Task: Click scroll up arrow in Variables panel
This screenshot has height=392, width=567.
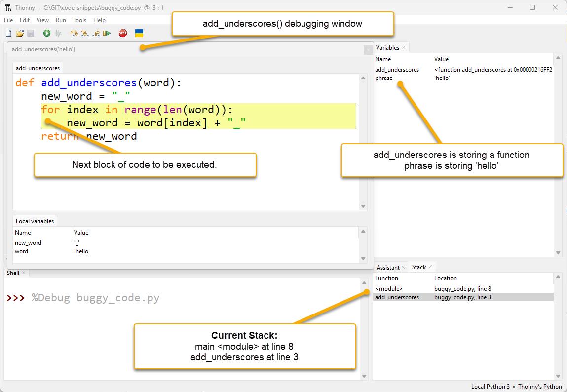Action: tap(558, 58)
